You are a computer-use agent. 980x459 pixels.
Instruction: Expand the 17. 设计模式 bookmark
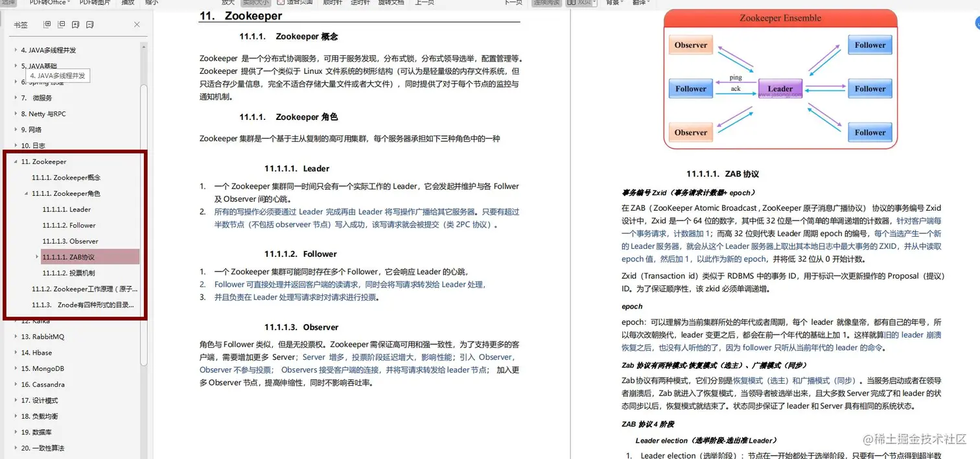click(x=16, y=400)
